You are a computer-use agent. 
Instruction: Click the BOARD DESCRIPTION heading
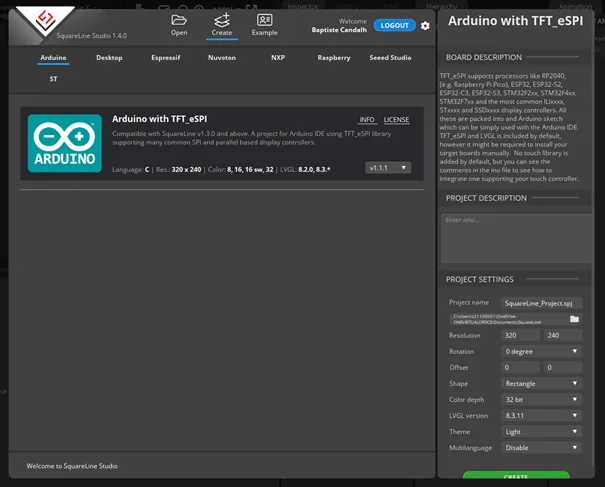pyautogui.click(x=484, y=57)
